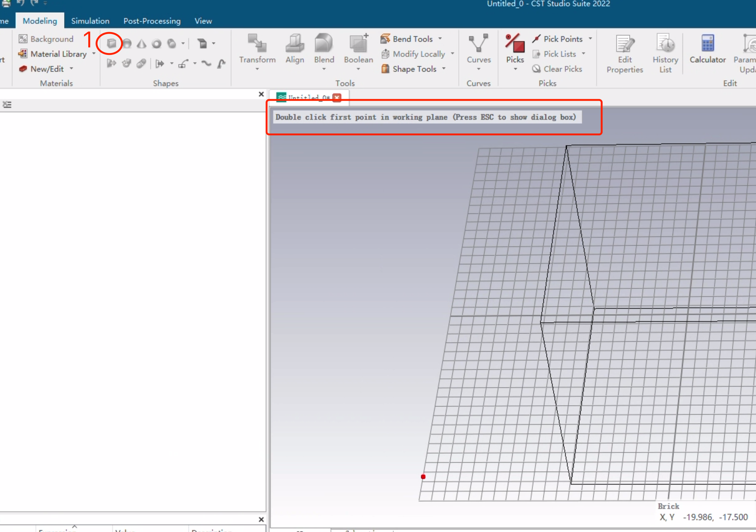Select the Cylinder shape tool

[x=172, y=43]
